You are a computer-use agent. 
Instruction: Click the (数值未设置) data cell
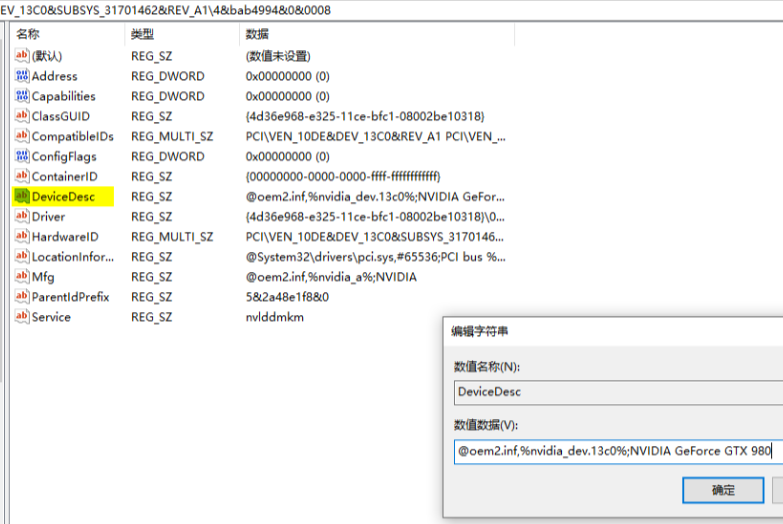pos(278,56)
